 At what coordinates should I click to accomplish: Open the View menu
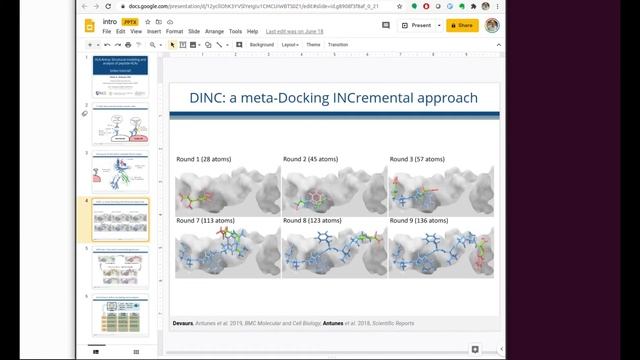click(x=136, y=31)
